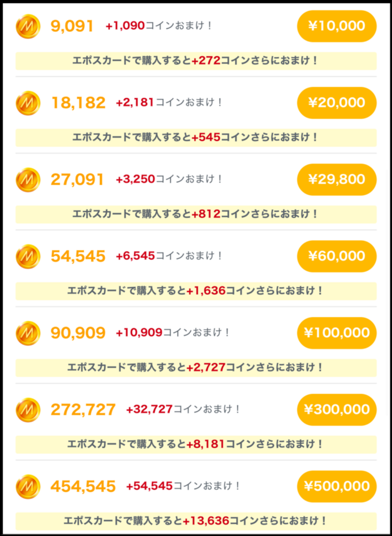Purchase coins with the ¥500,000 button
The width and height of the screenshot is (392, 536).
(x=337, y=486)
